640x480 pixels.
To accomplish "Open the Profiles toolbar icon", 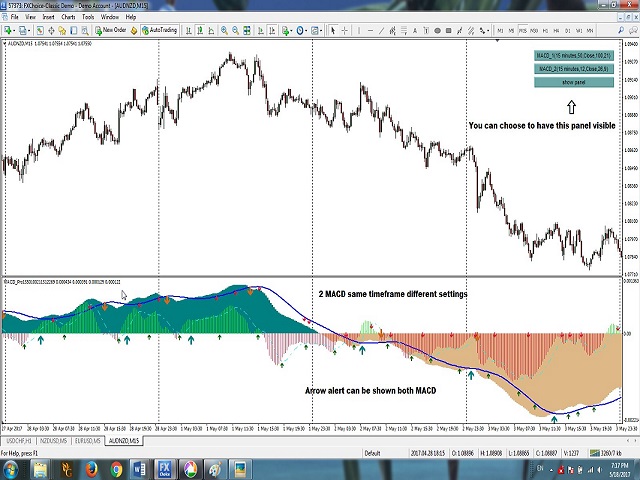I will 24,30.
